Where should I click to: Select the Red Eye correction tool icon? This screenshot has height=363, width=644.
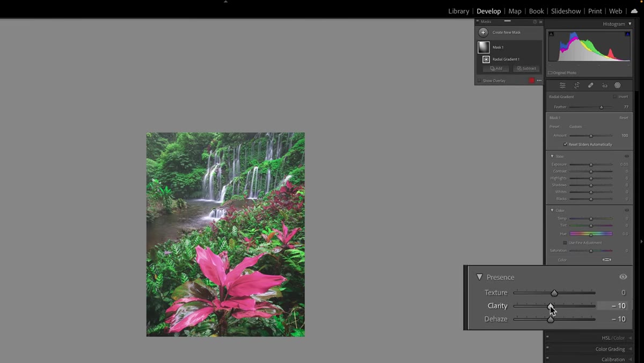point(604,85)
